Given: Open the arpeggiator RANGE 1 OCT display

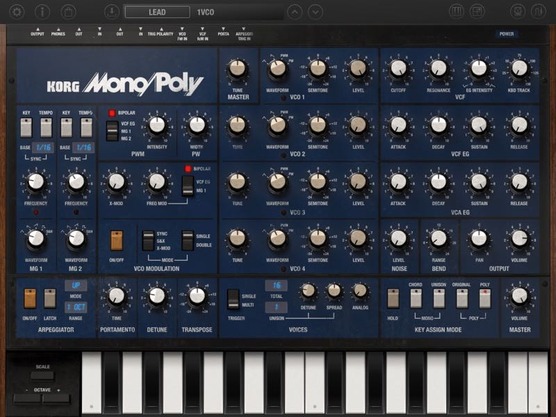Looking at the screenshot, I should point(76,307).
